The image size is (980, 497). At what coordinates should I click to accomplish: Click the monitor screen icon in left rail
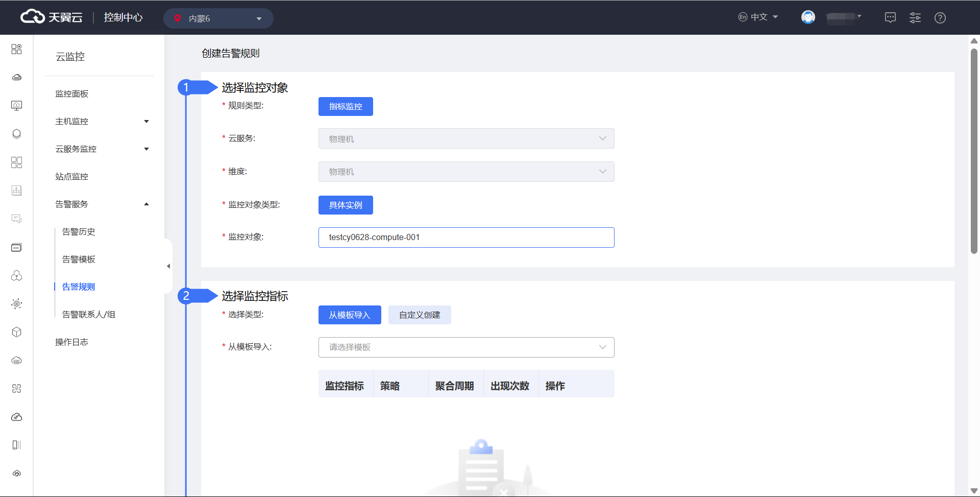[16, 106]
